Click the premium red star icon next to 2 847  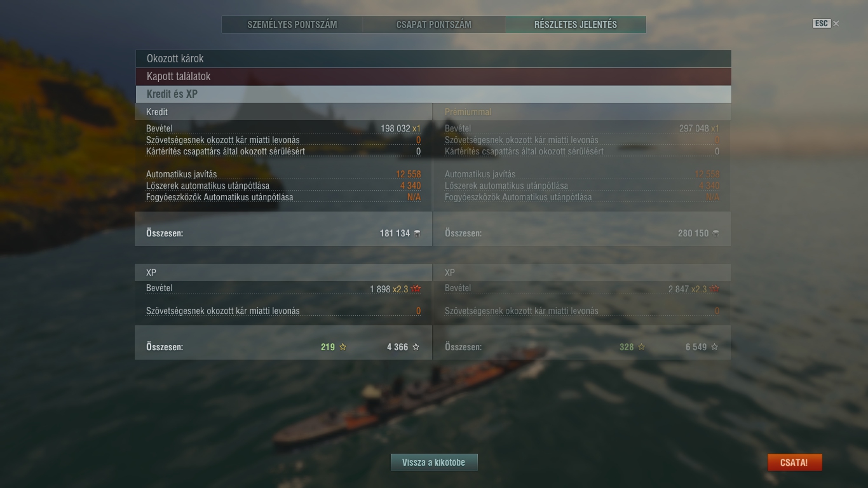715,288
